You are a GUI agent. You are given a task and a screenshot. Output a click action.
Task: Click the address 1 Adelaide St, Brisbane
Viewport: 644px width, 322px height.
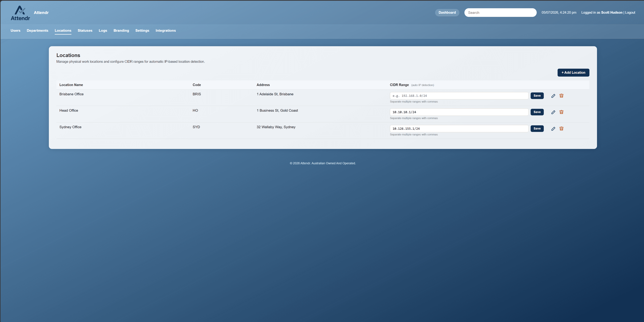click(275, 94)
